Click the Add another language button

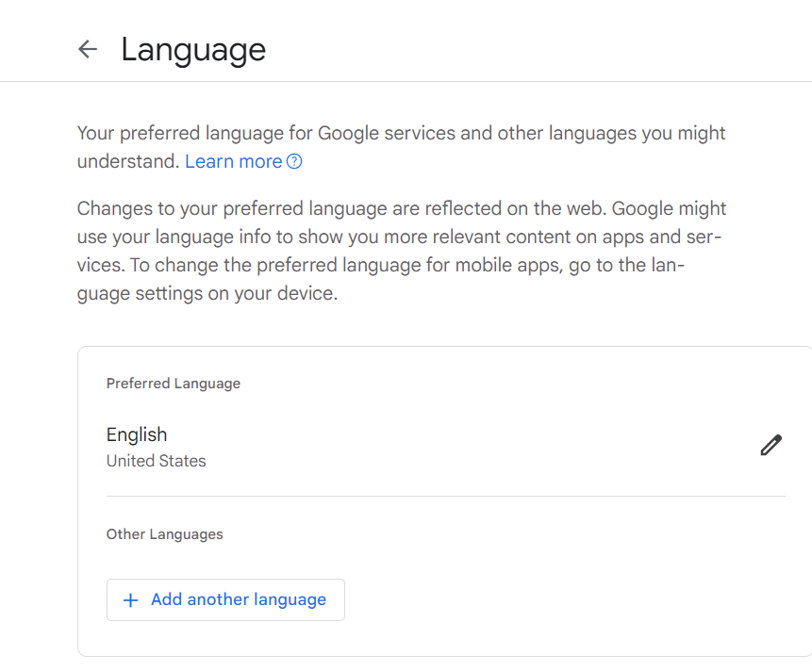click(x=225, y=599)
